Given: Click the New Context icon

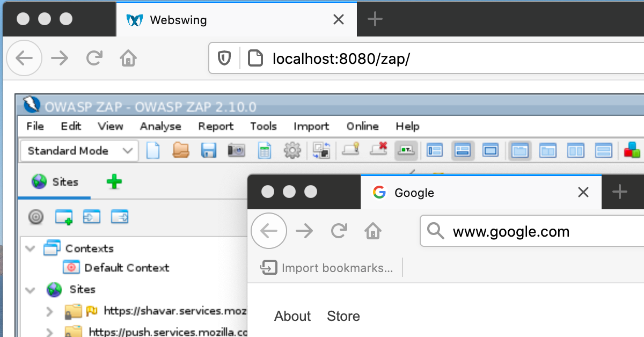Looking at the screenshot, I should point(64,217).
